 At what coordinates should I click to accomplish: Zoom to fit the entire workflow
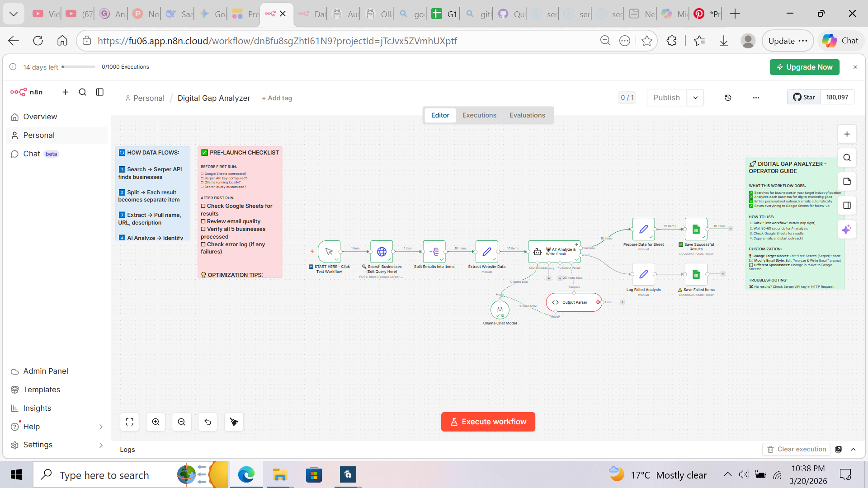point(130,422)
